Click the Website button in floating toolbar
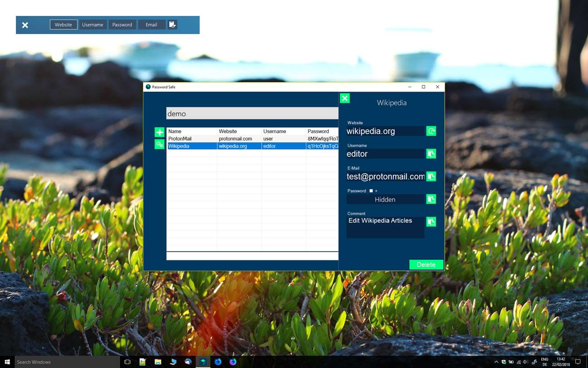 point(64,25)
